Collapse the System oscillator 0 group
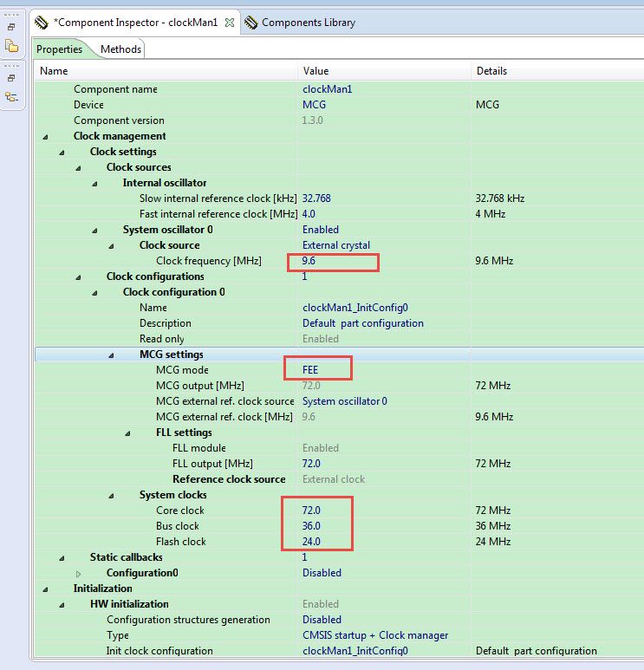The image size is (644, 670). [94, 231]
